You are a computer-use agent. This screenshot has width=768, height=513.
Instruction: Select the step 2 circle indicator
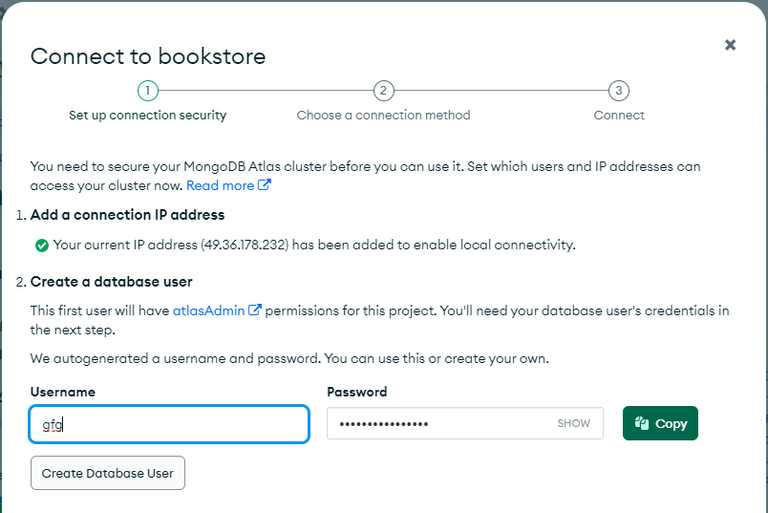pos(383,91)
